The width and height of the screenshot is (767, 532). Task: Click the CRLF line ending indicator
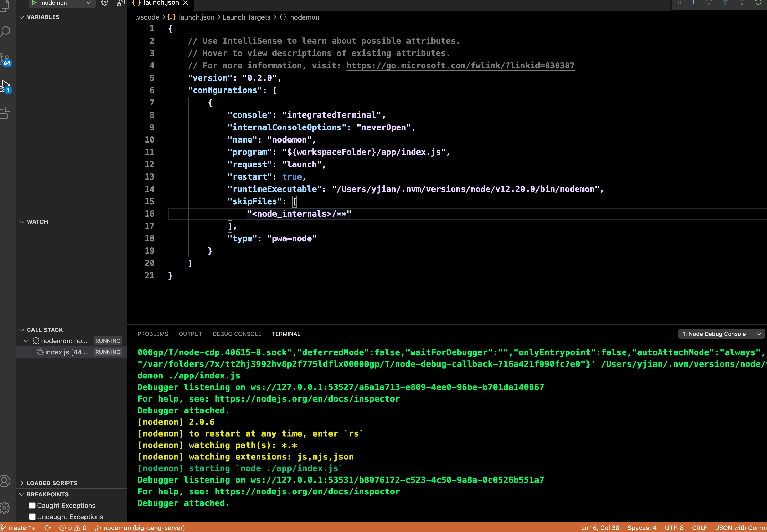699,528
